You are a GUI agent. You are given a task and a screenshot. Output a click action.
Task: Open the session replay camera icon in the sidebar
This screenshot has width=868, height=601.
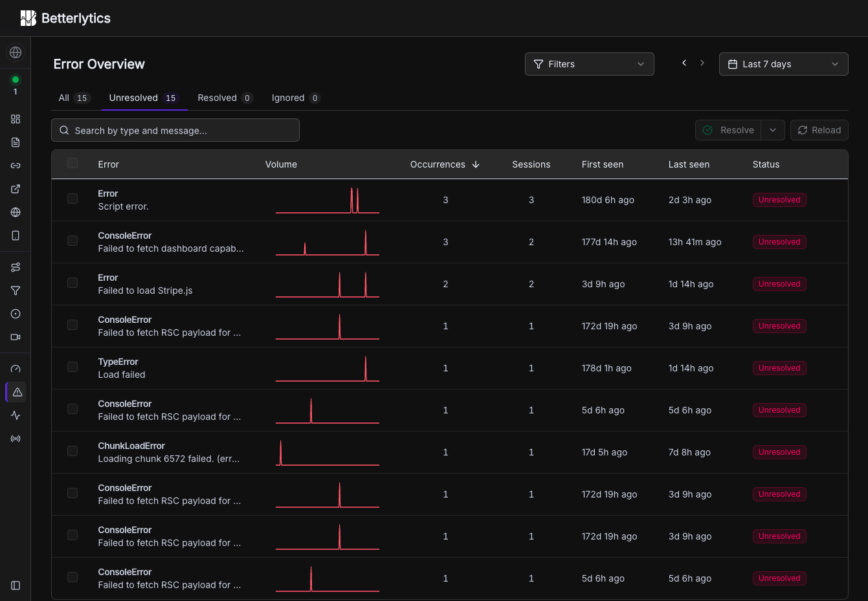[16, 337]
